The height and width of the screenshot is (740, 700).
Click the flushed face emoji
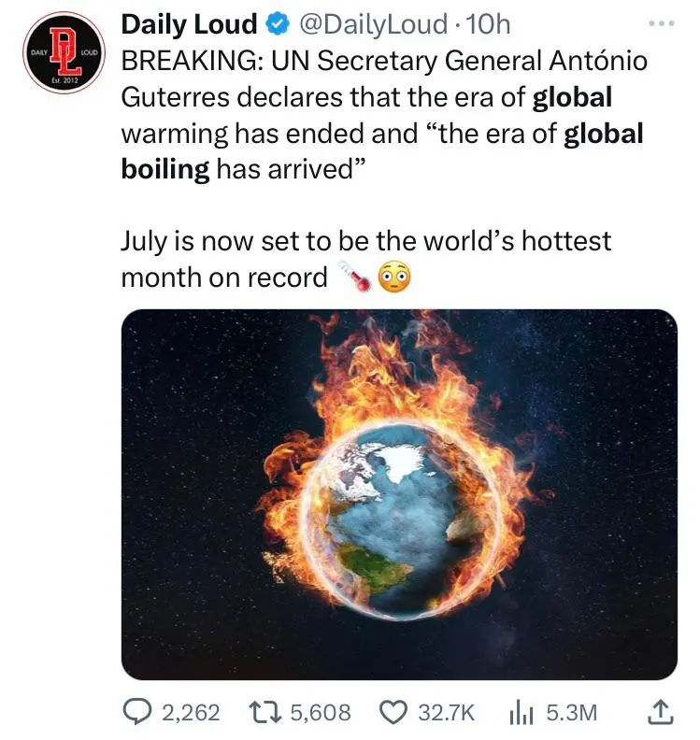(393, 277)
